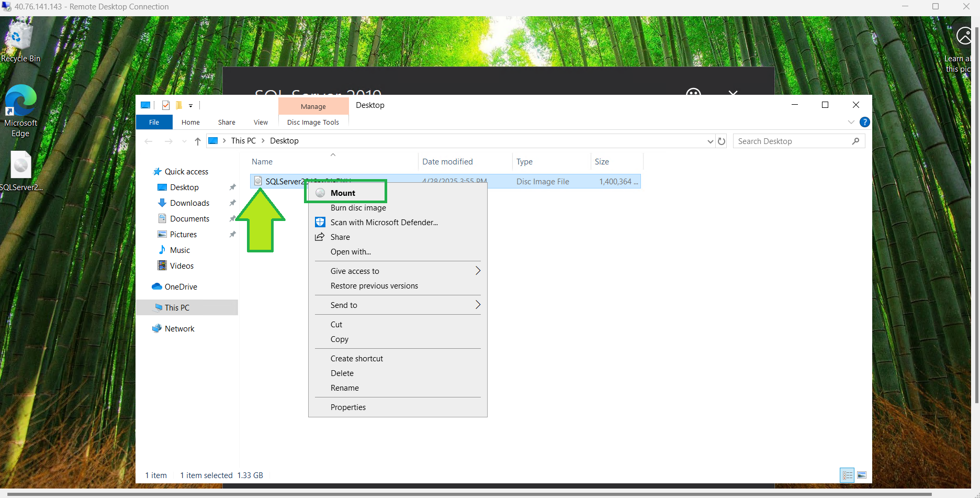Click pin icon next to Pictures

click(x=232, y=235)
